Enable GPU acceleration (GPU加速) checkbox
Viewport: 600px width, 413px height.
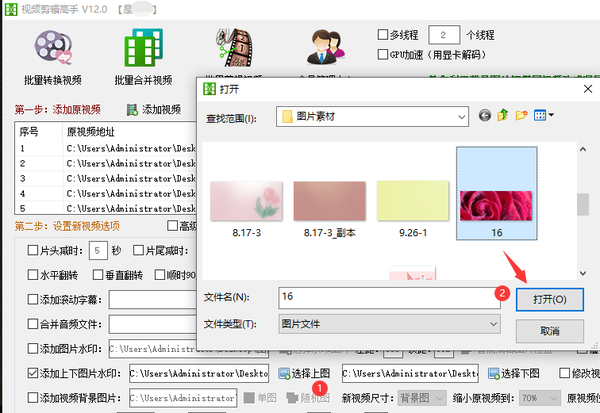click(x=384, y=54)
